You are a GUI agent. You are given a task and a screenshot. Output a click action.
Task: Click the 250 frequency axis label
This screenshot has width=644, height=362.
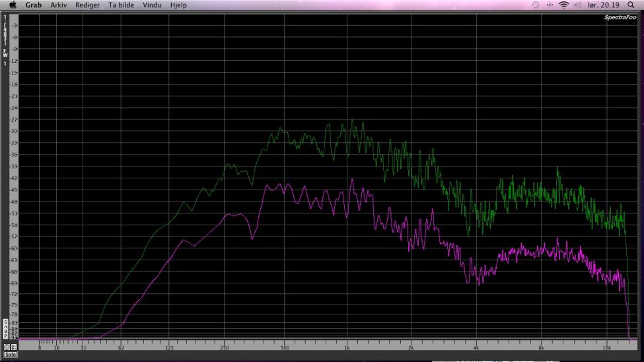point(225,348)
